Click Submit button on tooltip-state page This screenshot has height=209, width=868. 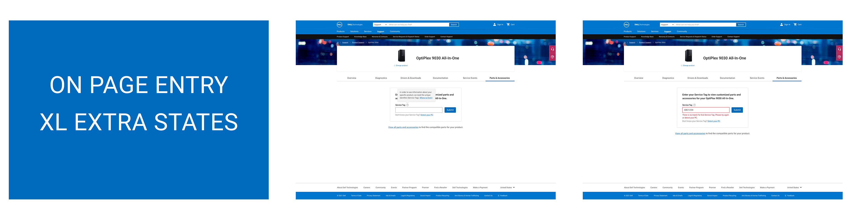450,110
